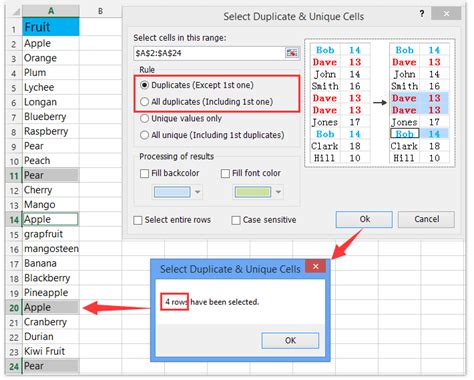Open the backcolor dropdown arrow
The image size is (474, 380).
coord(197,192)
